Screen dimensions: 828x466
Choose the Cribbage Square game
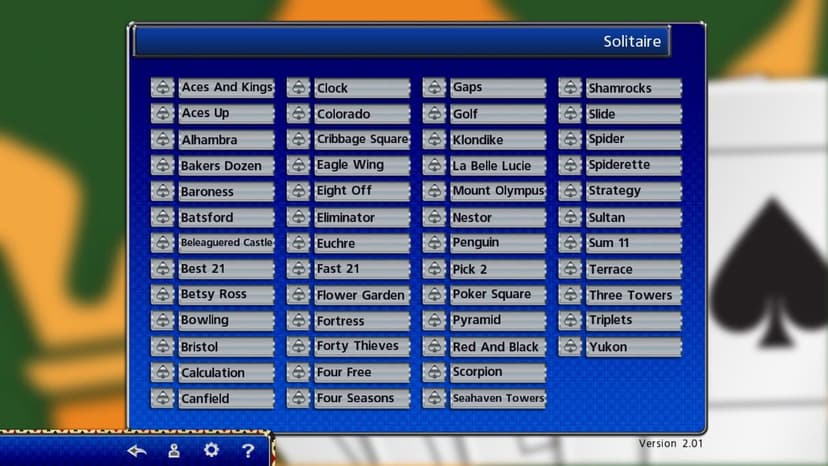coord(362,139)
